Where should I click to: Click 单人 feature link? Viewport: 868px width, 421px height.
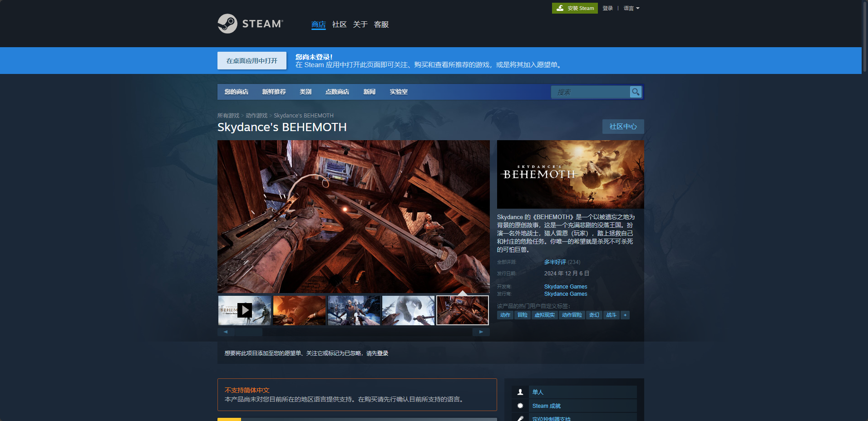tap(538, 392)
